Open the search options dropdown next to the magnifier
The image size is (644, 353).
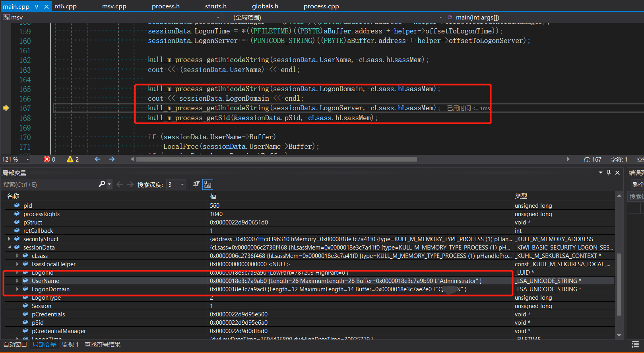109,184
